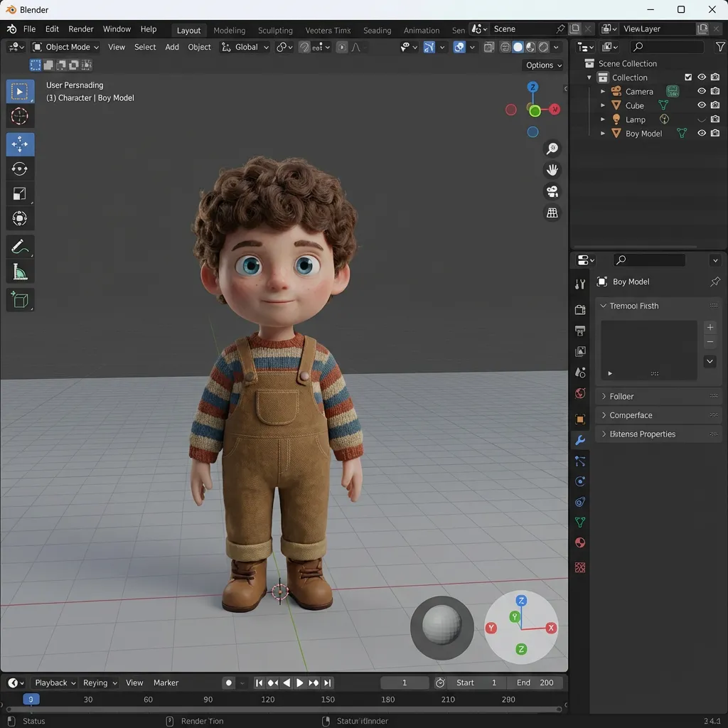Switch to the Animation workspace tab
The height and width of the screenshot is (728, 728).
click(422, 31)
